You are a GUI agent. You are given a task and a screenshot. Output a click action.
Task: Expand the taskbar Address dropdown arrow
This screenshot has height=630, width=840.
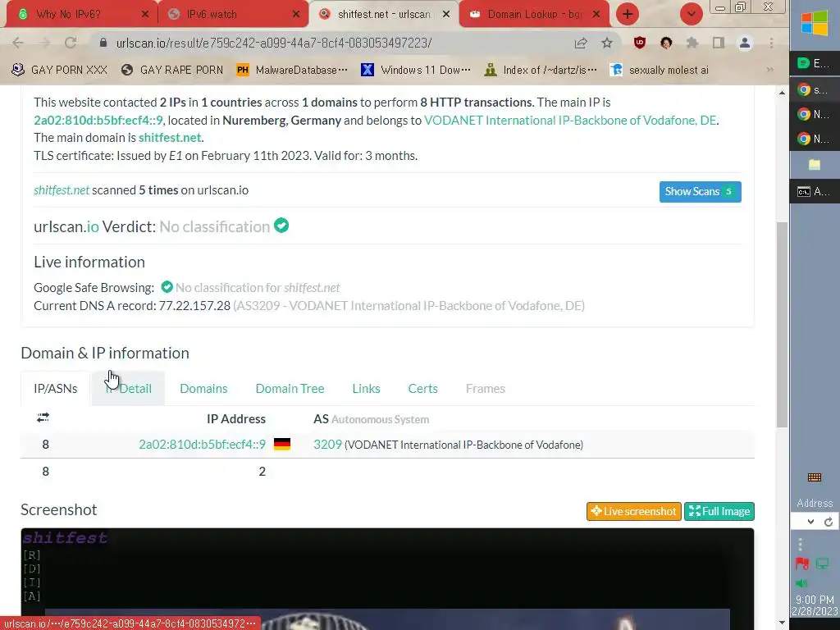pos(810,522)
